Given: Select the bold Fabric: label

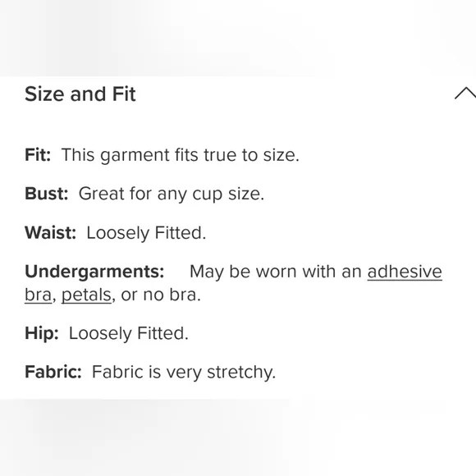Looking at the screenshot, I should (x=53, y=372).
